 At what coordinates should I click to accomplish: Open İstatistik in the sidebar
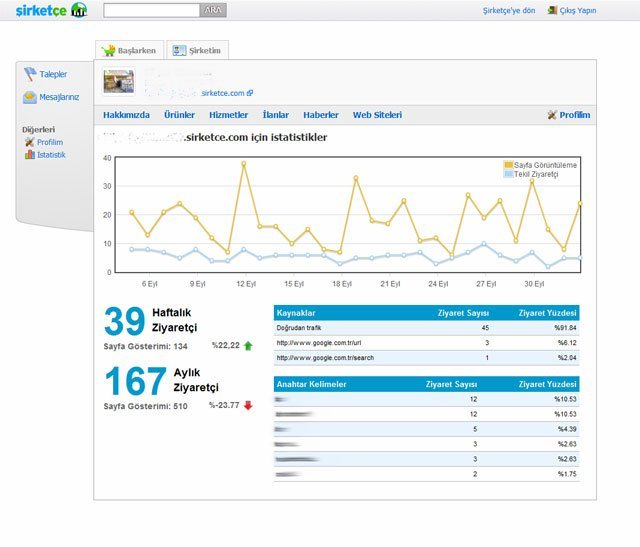pos(51,155)
